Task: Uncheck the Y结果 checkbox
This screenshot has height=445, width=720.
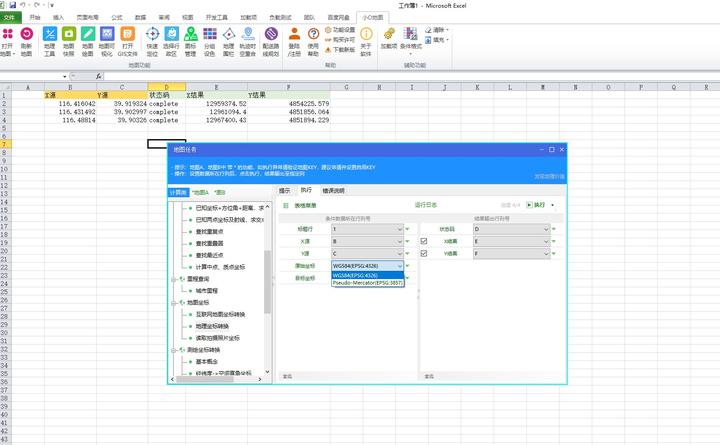Action: tap(424, 253)
